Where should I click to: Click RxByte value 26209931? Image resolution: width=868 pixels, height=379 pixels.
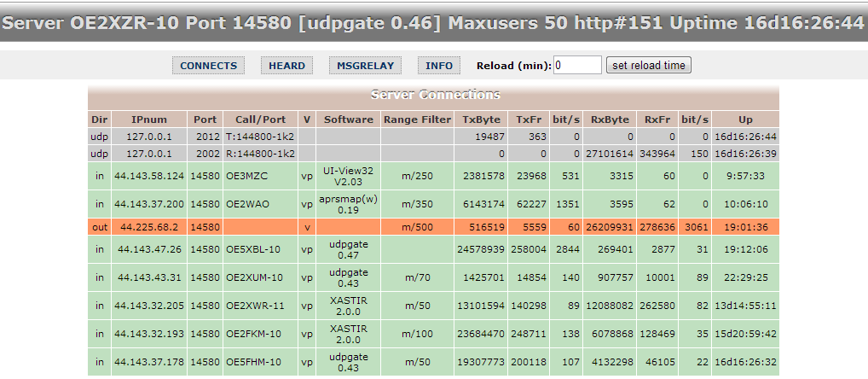[610, 226]
